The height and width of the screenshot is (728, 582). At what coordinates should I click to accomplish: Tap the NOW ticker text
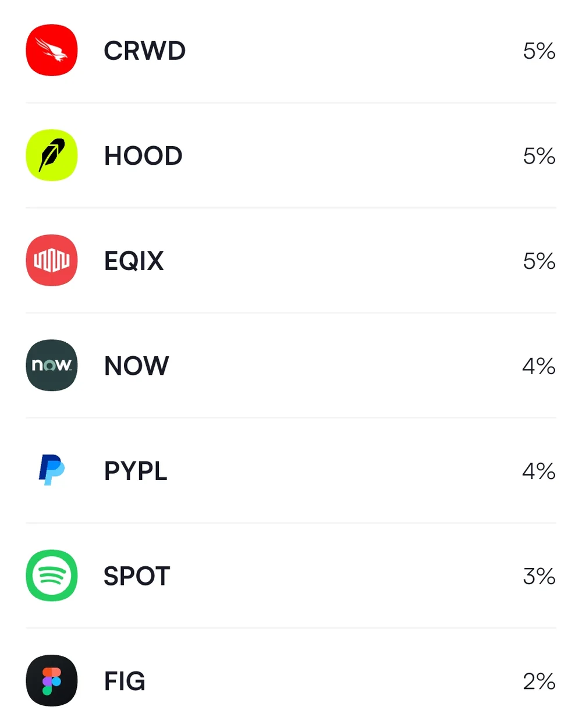(x=136, y=366)
